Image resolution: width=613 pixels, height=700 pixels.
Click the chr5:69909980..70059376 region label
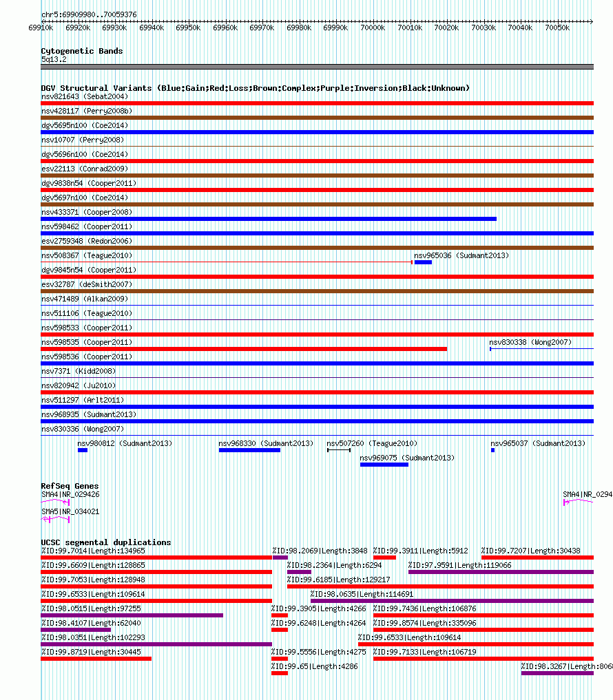coord(89,14)
